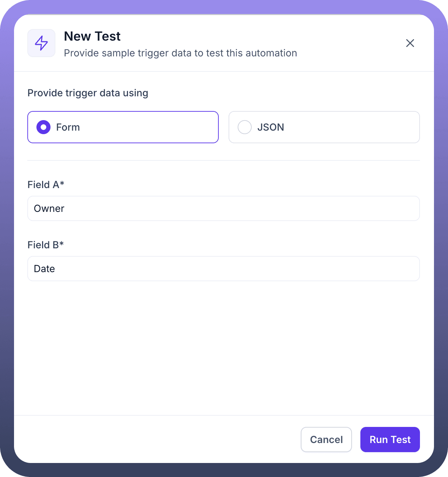The height and width of the screenshot is (477, 448).
Task: Focus the Field A input box
Action: point(223,208)
